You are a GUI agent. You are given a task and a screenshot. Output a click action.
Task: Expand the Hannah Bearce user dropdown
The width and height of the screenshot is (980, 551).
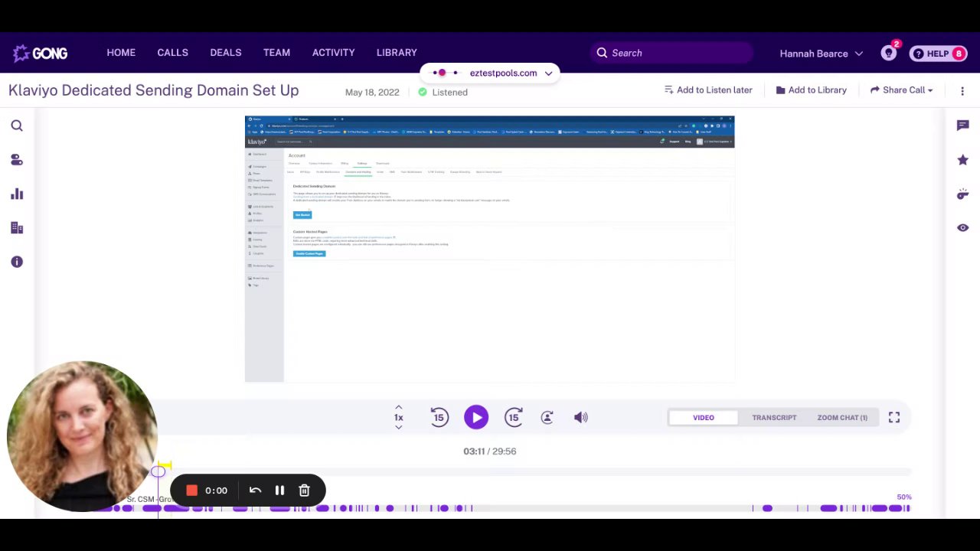tap(821, 54)
